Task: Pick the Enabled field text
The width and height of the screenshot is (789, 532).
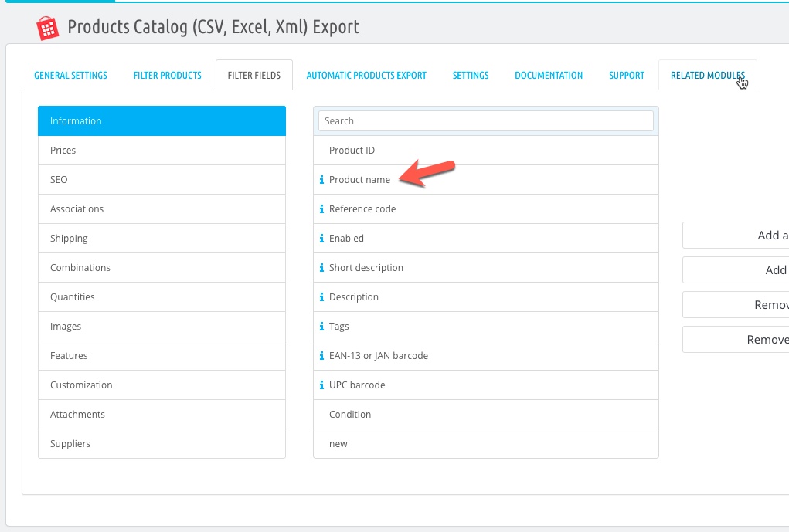Action: click(346, 239)
